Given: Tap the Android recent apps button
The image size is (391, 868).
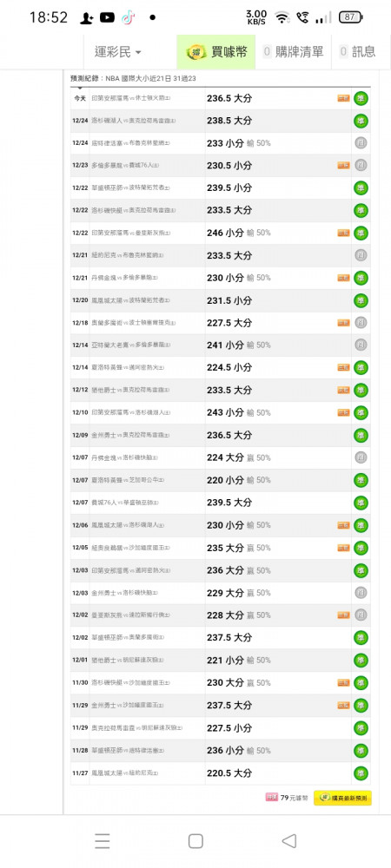Looking at the screenshot, I should [102, 841].
